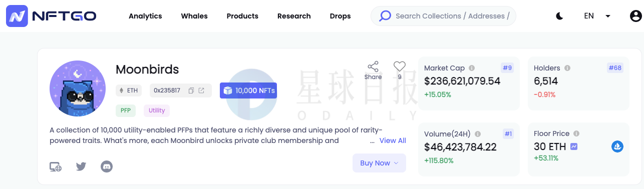Open the contract address external link icon

(x=201, y=90)
